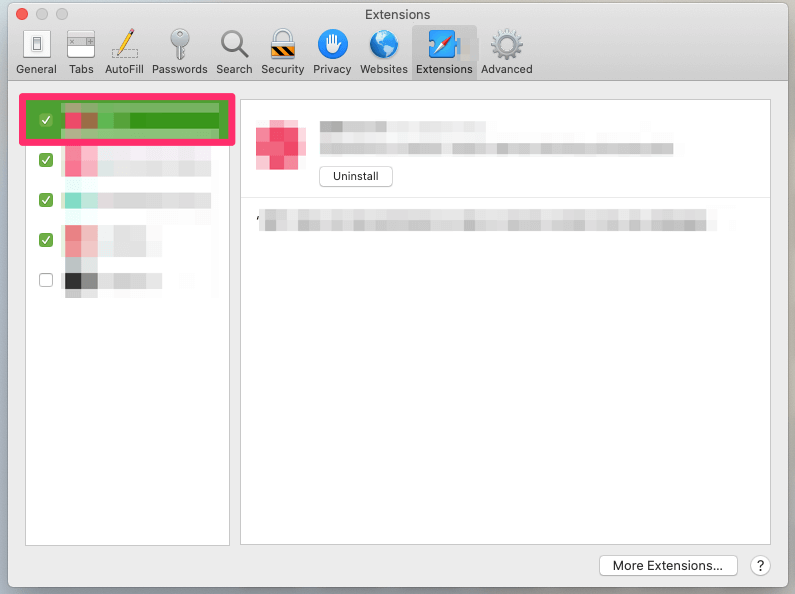Image resolution: width=795 pixels, height=594 pixels.
Task: Click the More Extensions... button
Action: point(667,565)
